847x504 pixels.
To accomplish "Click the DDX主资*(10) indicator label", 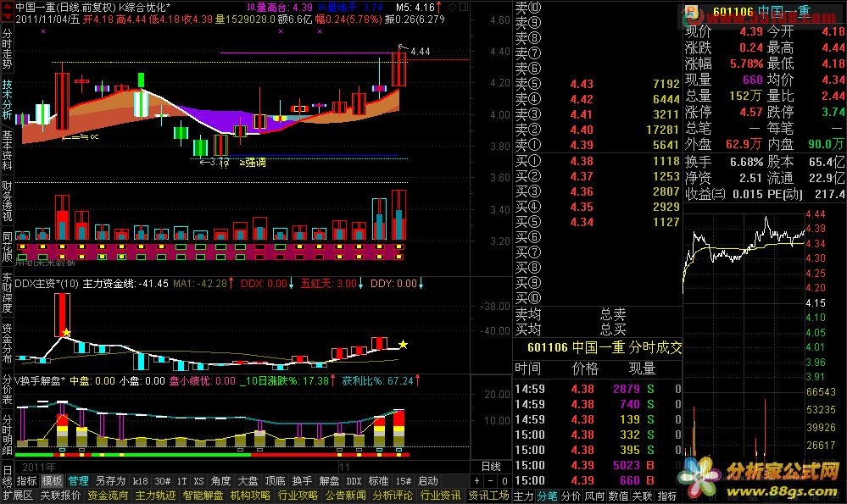I will (47, 284).
